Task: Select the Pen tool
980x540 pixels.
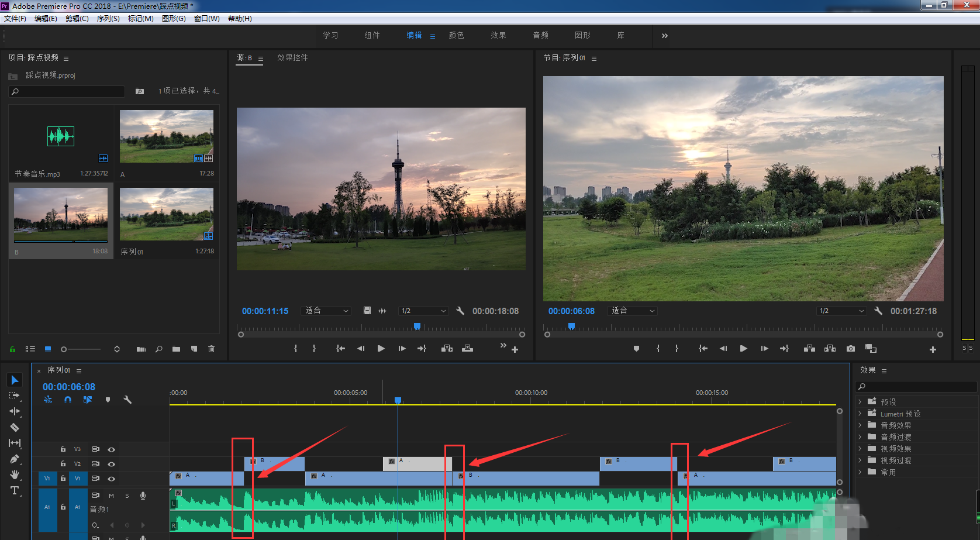Action: pos(15,459)
